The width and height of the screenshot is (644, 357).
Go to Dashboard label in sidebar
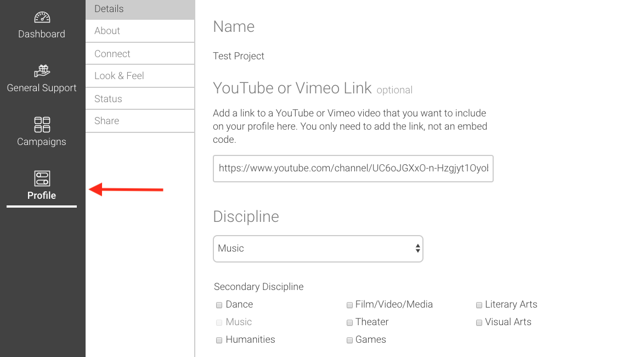click(42, 34)
